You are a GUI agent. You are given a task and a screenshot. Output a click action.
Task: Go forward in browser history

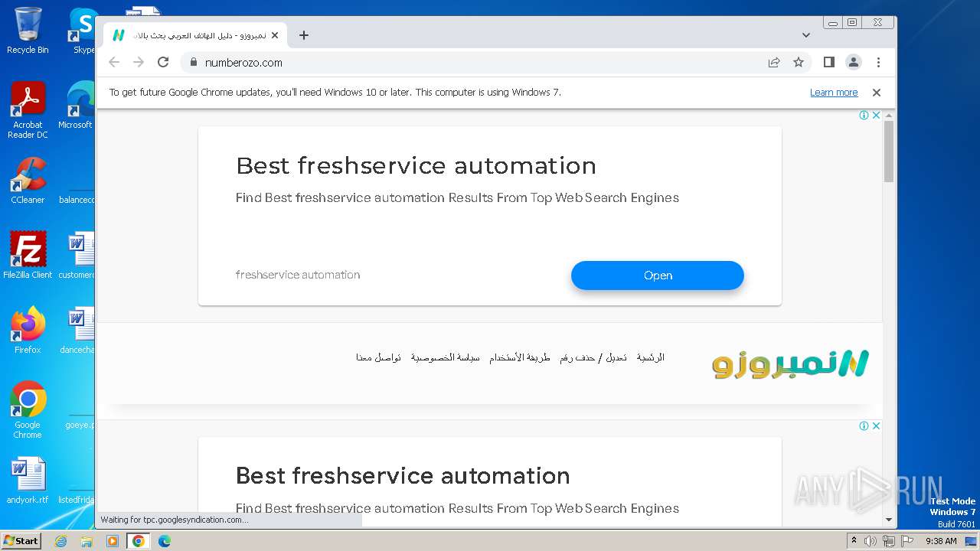coord(139,62)
